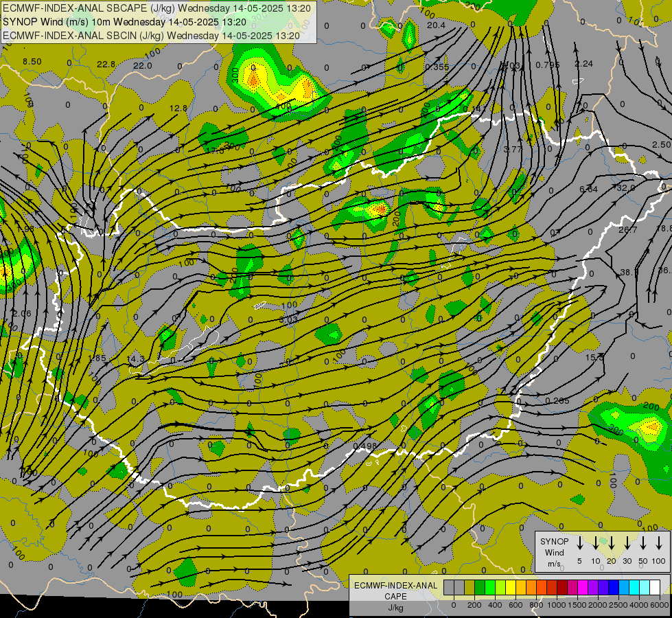The image size is (672, 618).
Task: Click the 2500 tick label on CAPE legend
Action: 618,605
